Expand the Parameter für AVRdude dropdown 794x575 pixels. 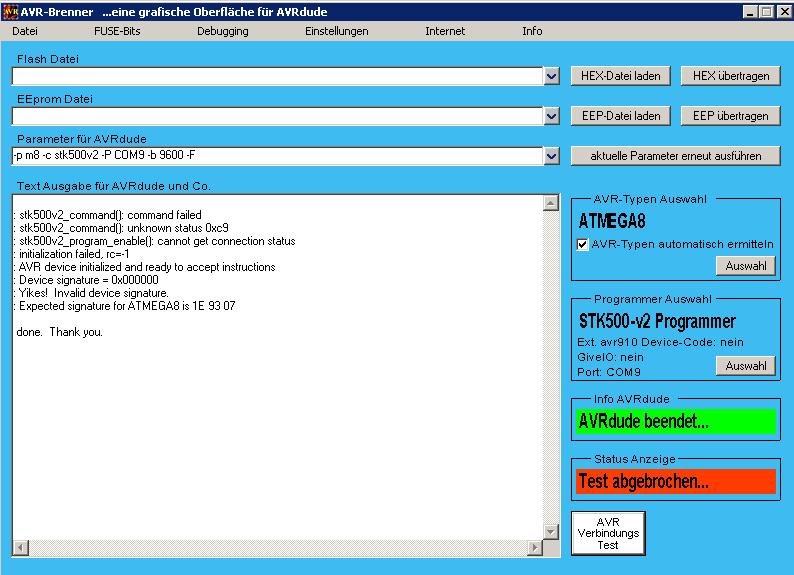pos(551,156)
